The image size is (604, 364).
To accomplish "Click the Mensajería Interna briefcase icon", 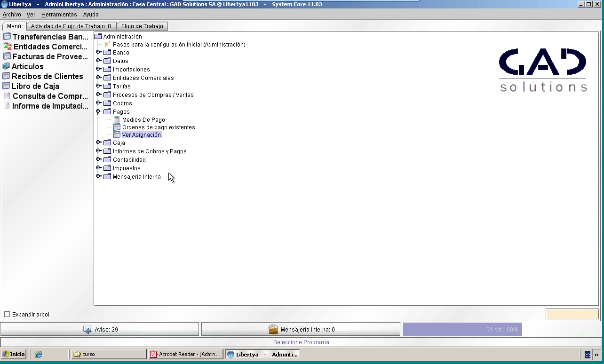I will pos(273,330).
